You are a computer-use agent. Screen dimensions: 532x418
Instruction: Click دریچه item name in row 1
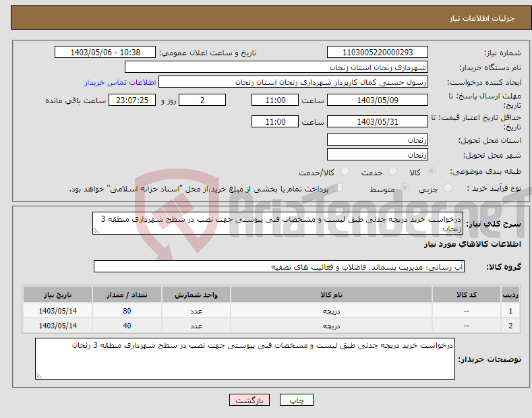(331, 311)
